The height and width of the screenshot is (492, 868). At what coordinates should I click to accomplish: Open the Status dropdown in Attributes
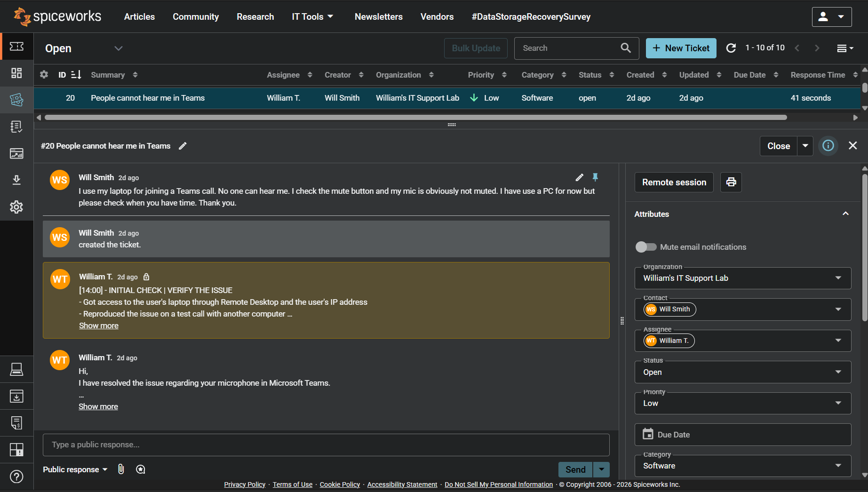[x=742, y=372]
